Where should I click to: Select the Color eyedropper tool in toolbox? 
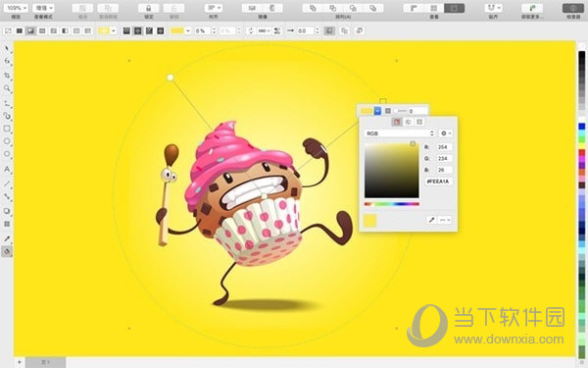7,238
